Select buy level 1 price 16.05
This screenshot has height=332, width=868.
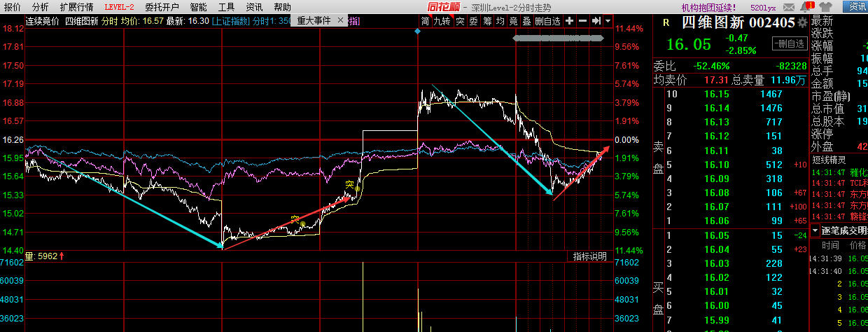pyautogui.click(x=717, y=235)
